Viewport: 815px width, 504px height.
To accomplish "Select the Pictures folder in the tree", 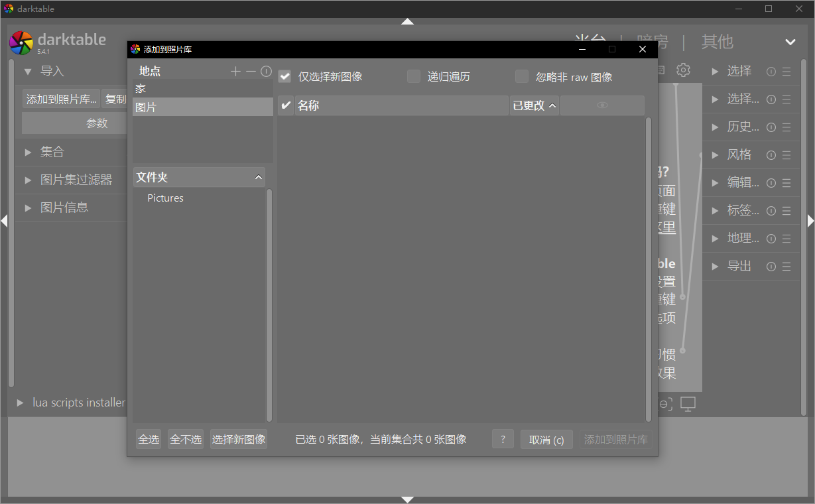I will coord(165,198).
